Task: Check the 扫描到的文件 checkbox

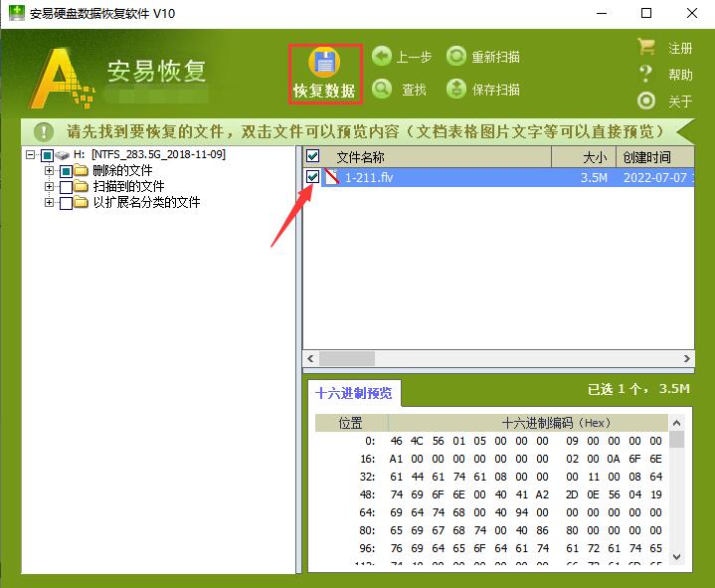Action: pyautogui.click(x=66, y=187)
